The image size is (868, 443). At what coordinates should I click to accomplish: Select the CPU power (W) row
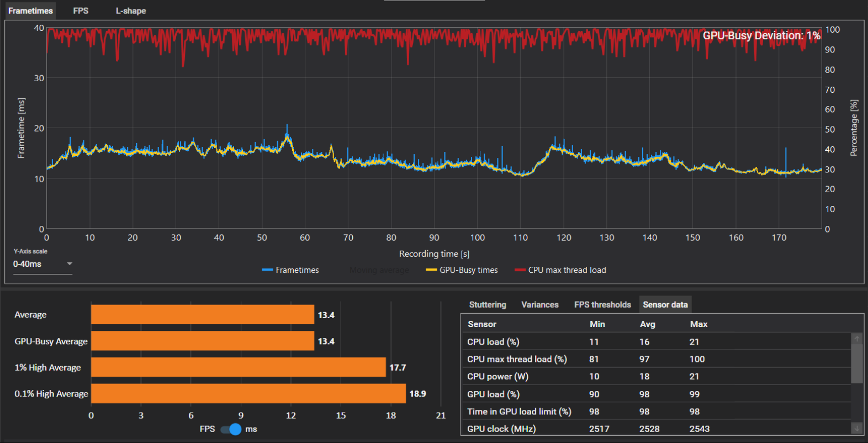pyautogui.click(x=656, y=376)
